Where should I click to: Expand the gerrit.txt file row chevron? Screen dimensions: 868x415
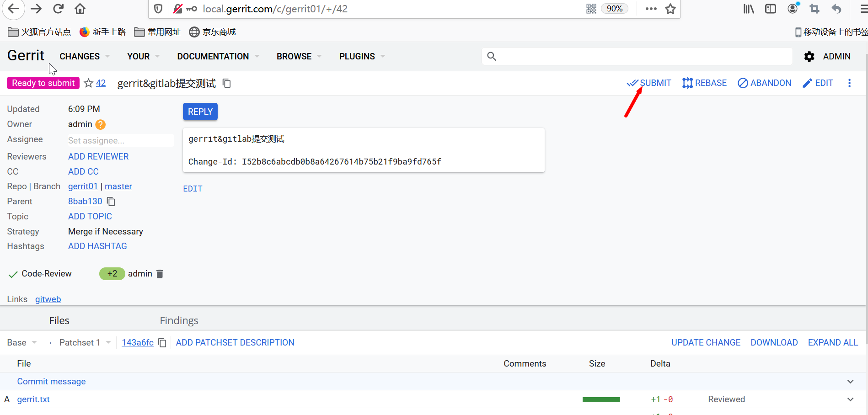click(x=850, y=399)
